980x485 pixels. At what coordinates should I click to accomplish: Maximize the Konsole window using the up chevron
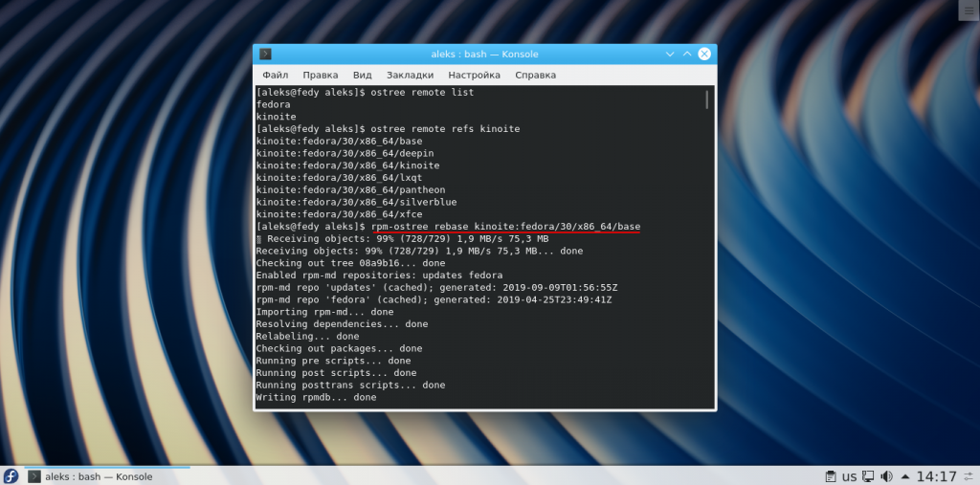coord(687,55)
